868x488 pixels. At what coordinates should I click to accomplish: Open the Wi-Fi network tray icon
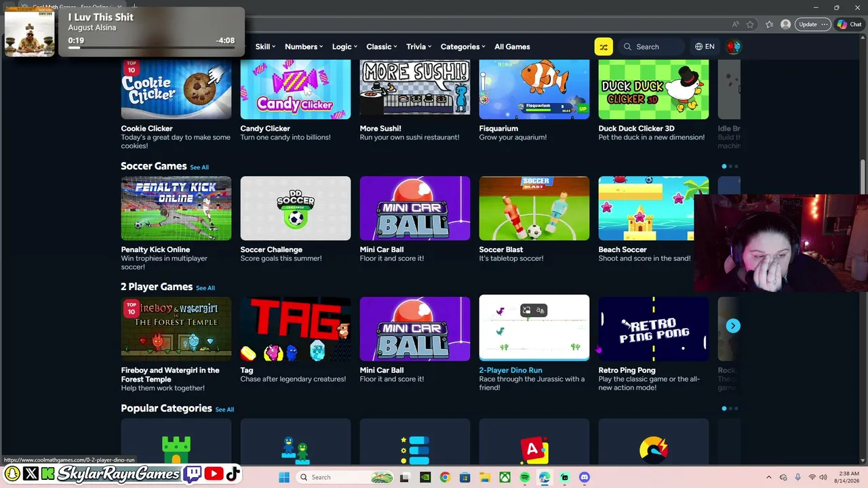coord(812,477)
